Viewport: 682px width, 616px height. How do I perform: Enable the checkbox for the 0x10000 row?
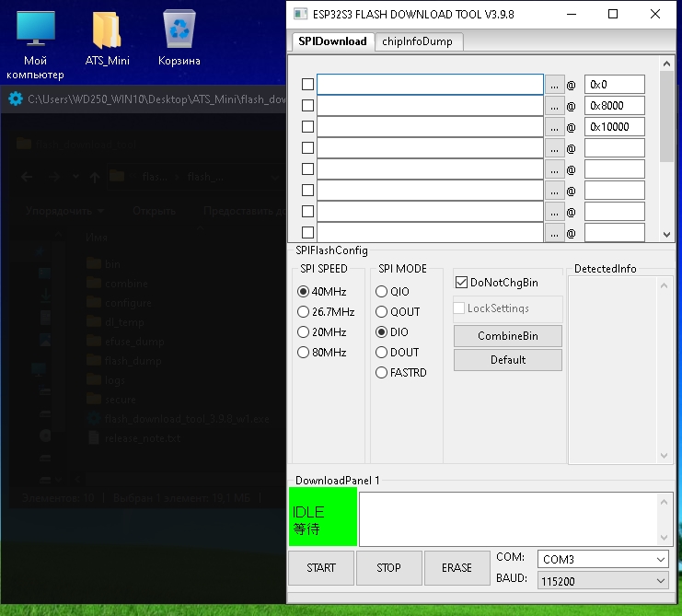pyautogui.click(x=307, y=126)
